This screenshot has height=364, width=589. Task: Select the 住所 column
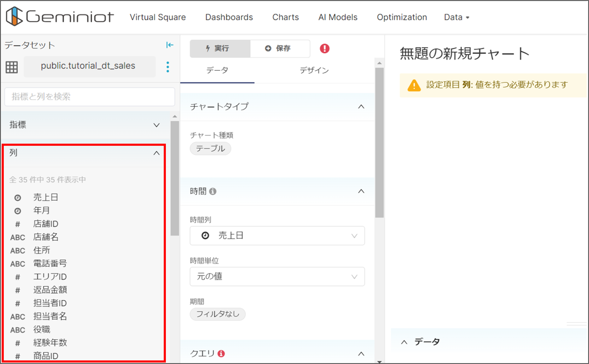tap(41, 250)
